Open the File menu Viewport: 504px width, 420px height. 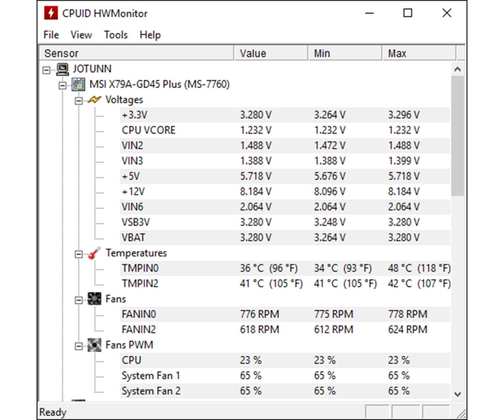[x=51, y=35]
